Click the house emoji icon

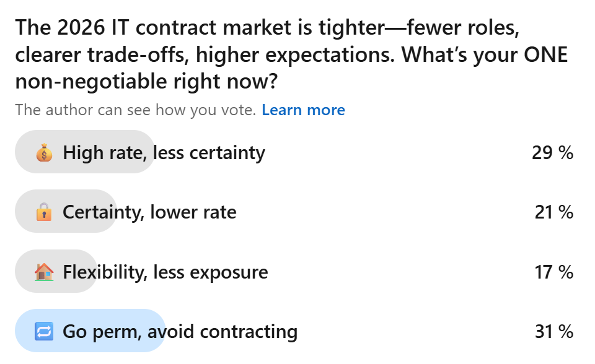pyautogui.click(x=44, y=272)
